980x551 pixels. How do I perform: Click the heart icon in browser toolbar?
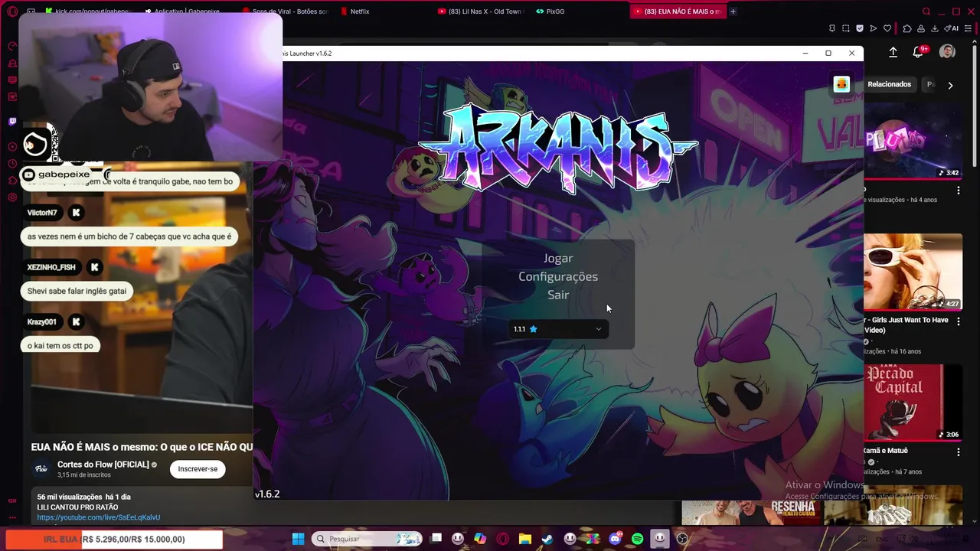[887, 28]
